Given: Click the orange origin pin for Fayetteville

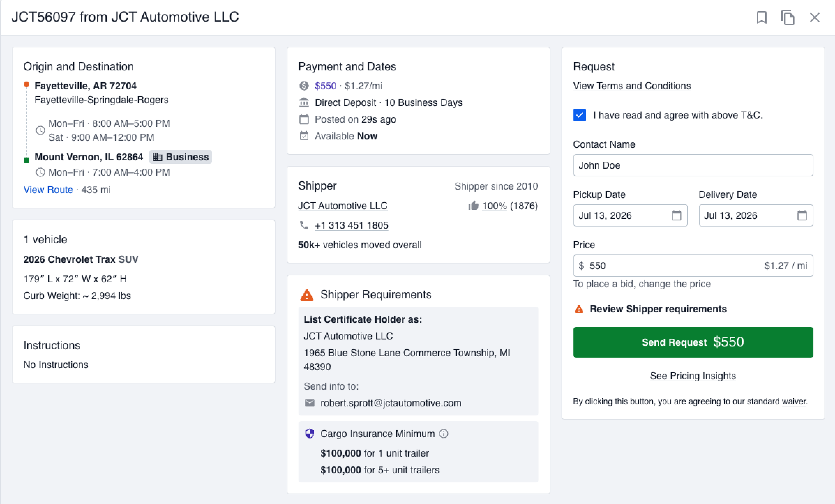Looking at the screenshot, I should (26, 85).
